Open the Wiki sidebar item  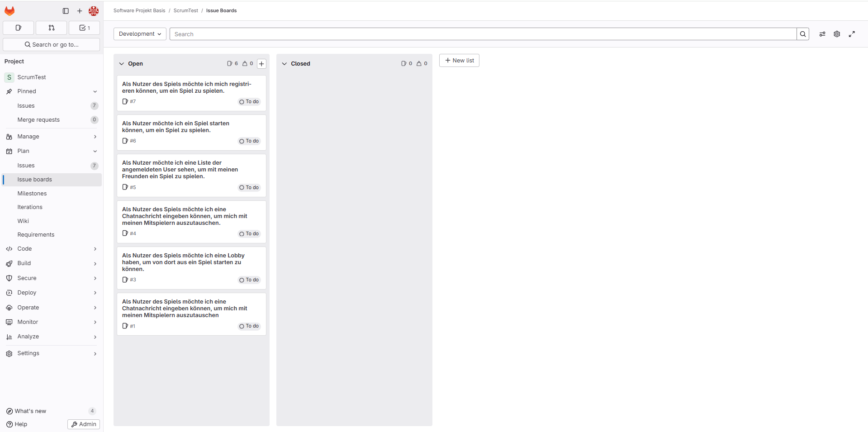23,221
